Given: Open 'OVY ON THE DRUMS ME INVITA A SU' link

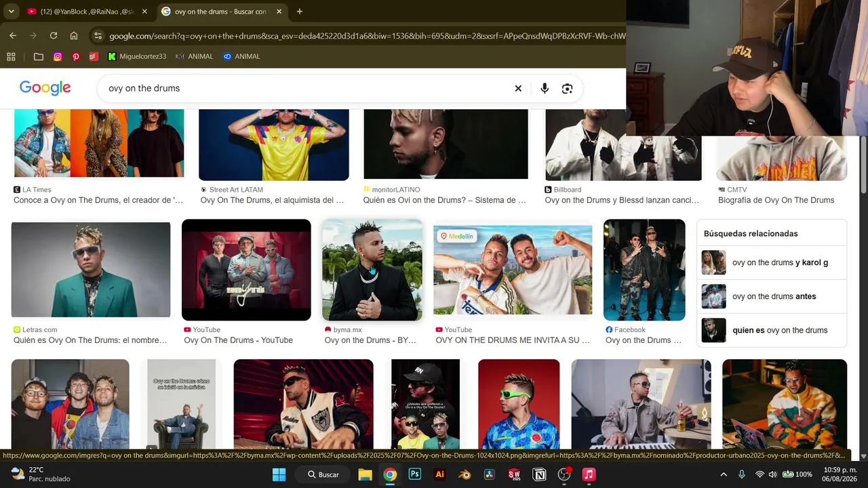Looking at the screenshot, I should (513, 340).
